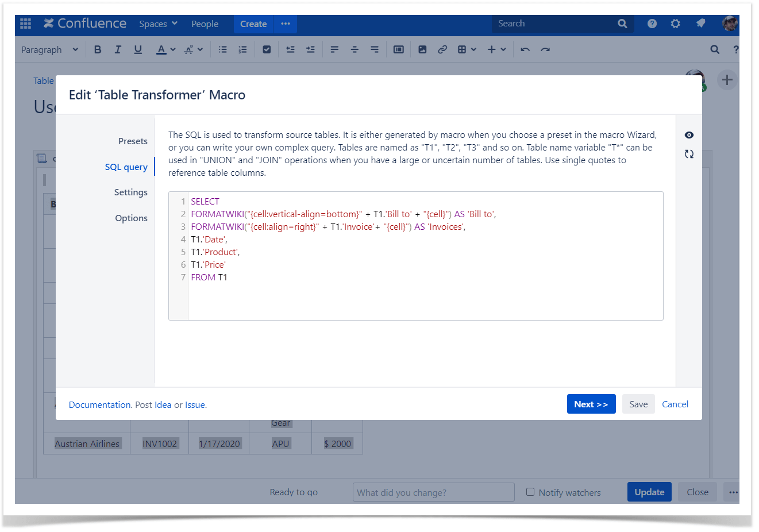
Task: Open the Spaces dropdown menu
Action: (x=159, y=24)
